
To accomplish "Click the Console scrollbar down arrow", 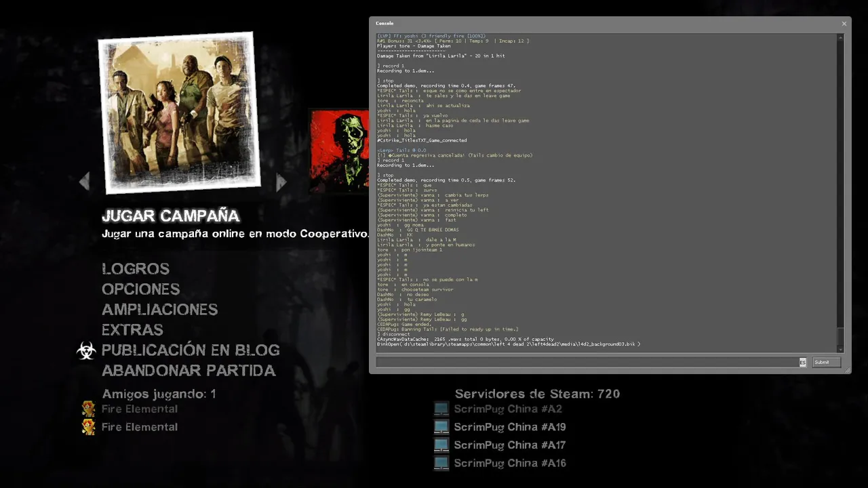I will [x=841, y=349].
